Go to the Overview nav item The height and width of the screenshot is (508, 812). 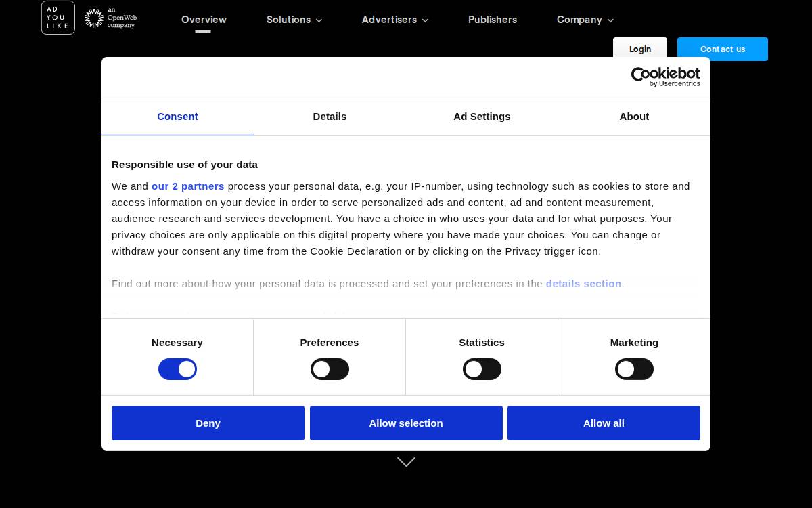204,20
